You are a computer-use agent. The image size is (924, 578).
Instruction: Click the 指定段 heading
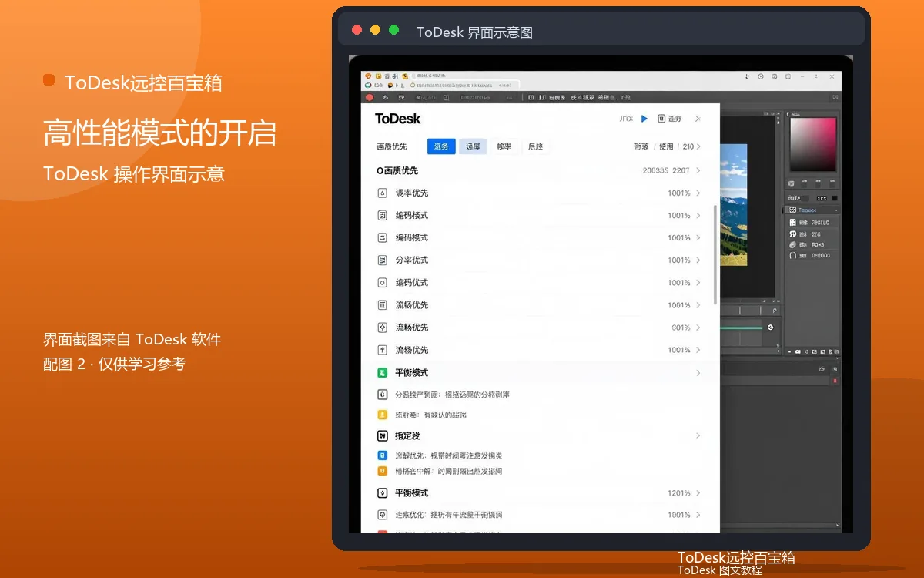(407, 435)
